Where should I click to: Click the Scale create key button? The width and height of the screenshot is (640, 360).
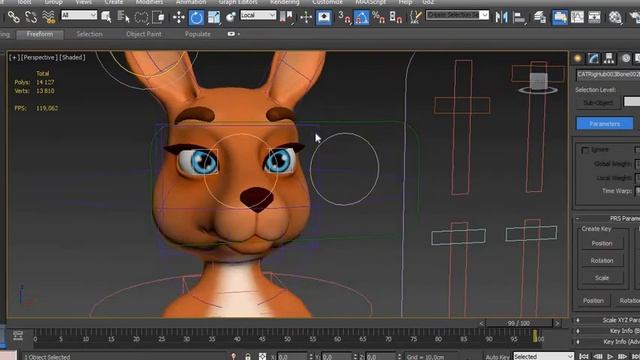(x=602, y=278)
